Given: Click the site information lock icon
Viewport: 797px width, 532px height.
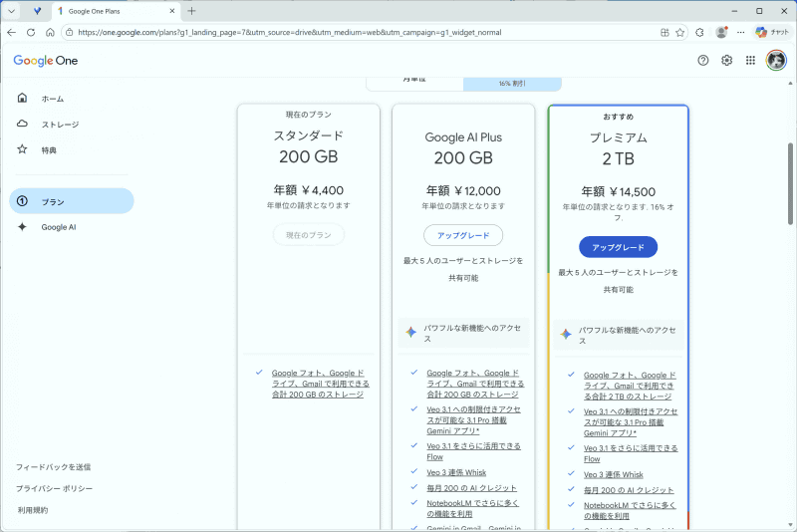Looking at the screenshot, I should click(70, 32).
